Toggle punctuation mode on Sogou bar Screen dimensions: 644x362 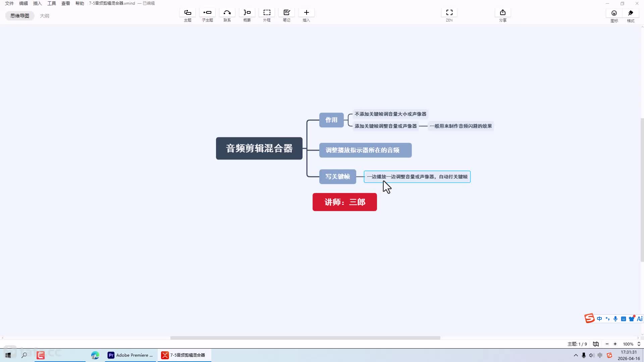(607, 319)
